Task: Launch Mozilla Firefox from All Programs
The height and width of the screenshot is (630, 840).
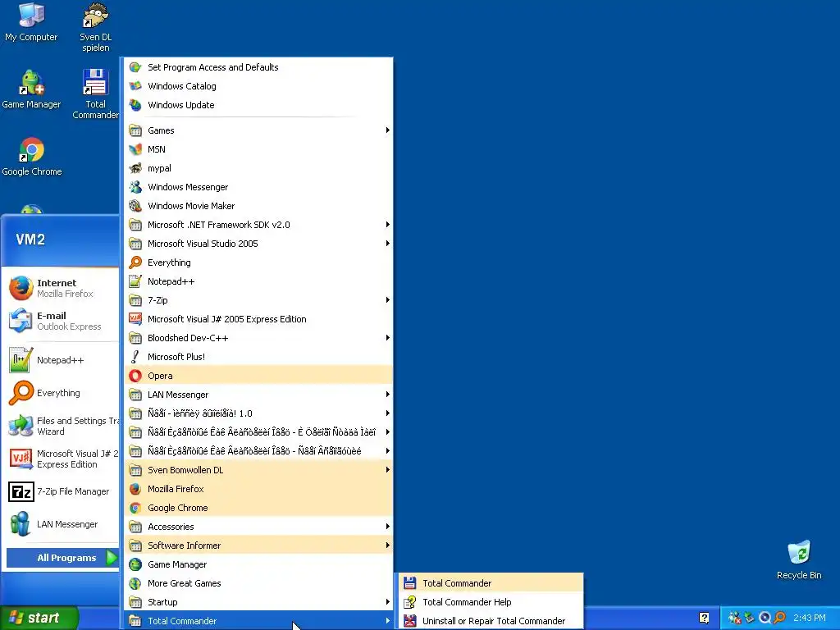Action: pyautogui.click(x=258, y=489)
